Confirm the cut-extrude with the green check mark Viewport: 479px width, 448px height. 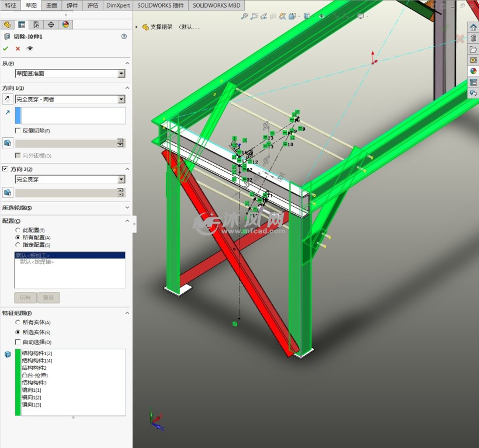click(6, 48)
